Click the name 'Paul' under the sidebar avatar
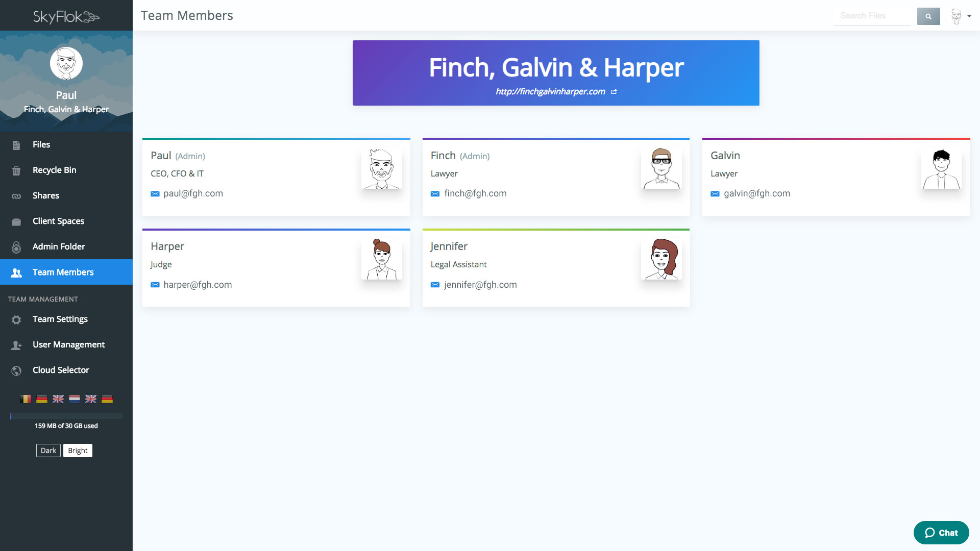This screenshot has width=980, height=551. tap(66, 95)
